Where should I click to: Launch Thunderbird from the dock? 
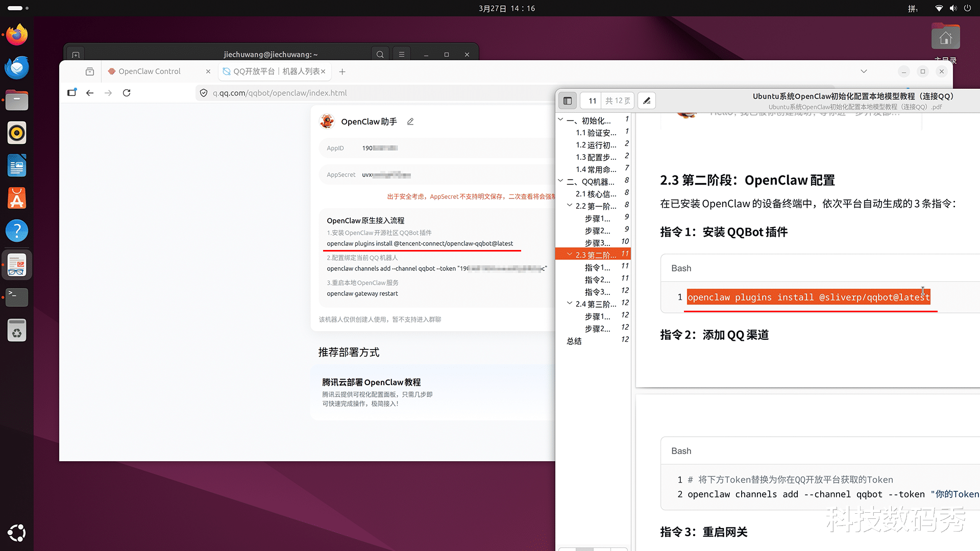pos(16,68)
